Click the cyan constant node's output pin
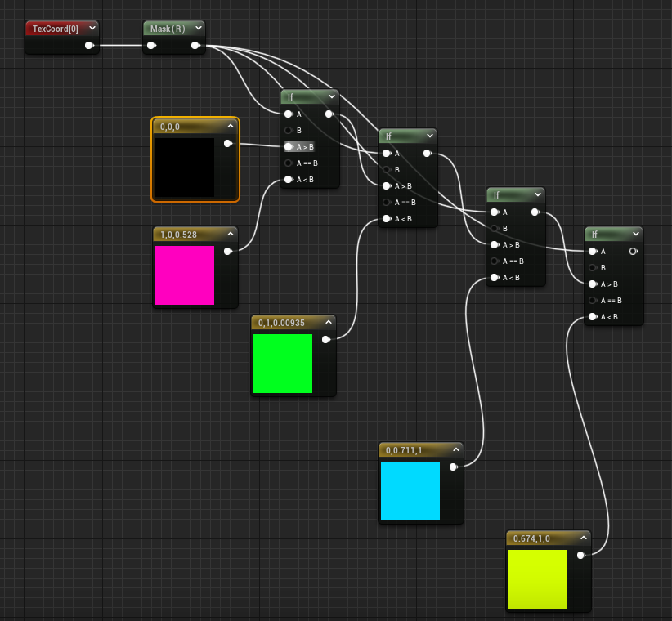Screen dimensions: 672x621 click(453, 468)
